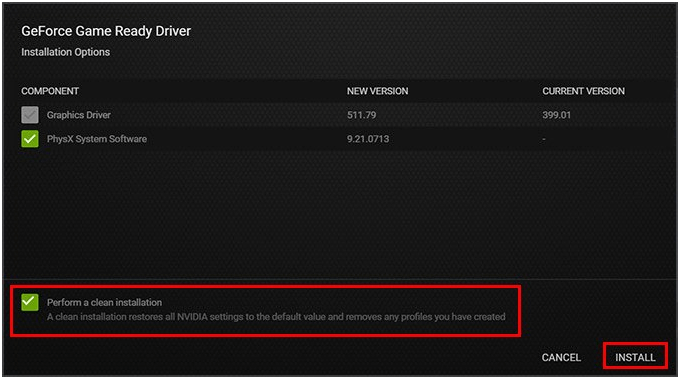The image size is (680, 379).
Task: Click the COMPONENT column header
Action: (50, 91)
